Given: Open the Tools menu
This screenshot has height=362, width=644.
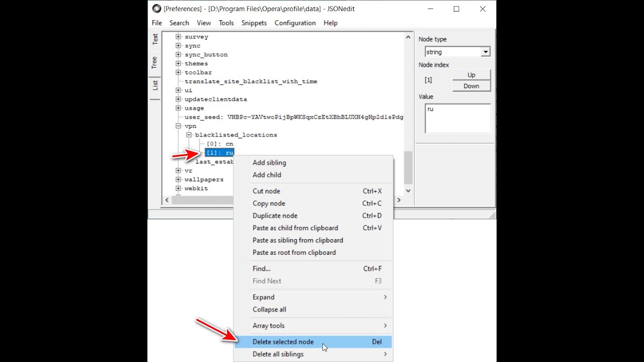Looking at the screenshot, I should pyautogui.click(x=226, y=23).
